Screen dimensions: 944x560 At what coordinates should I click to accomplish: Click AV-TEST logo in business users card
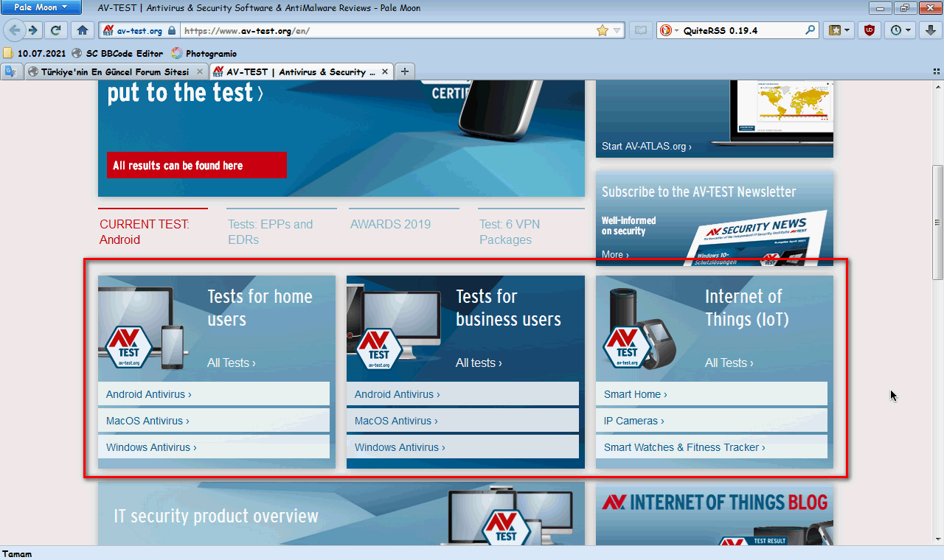pyautogui.click(x=378, y=347)
